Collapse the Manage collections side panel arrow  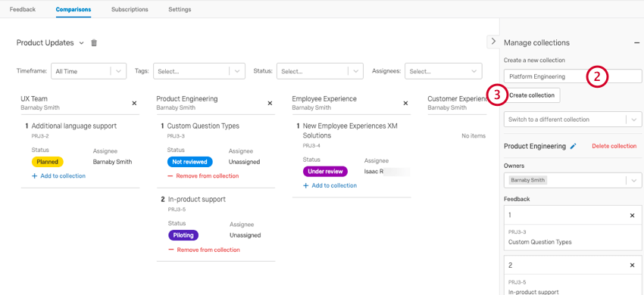pyautogui.click(x=493, y=42)
